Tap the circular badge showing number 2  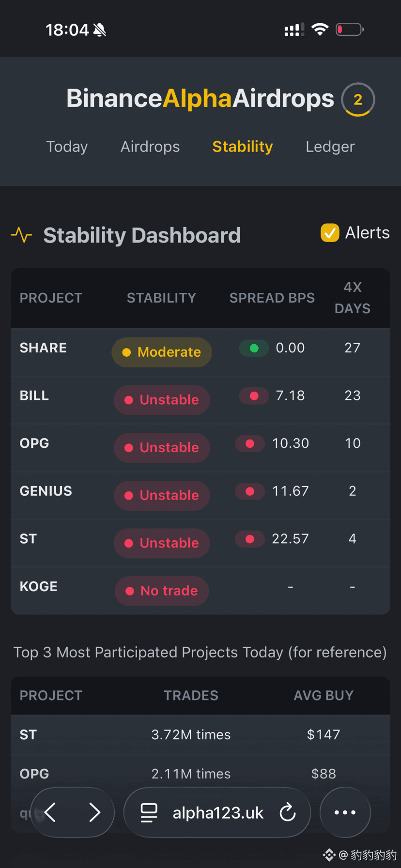pyautogui.click(x=358, y=100)
